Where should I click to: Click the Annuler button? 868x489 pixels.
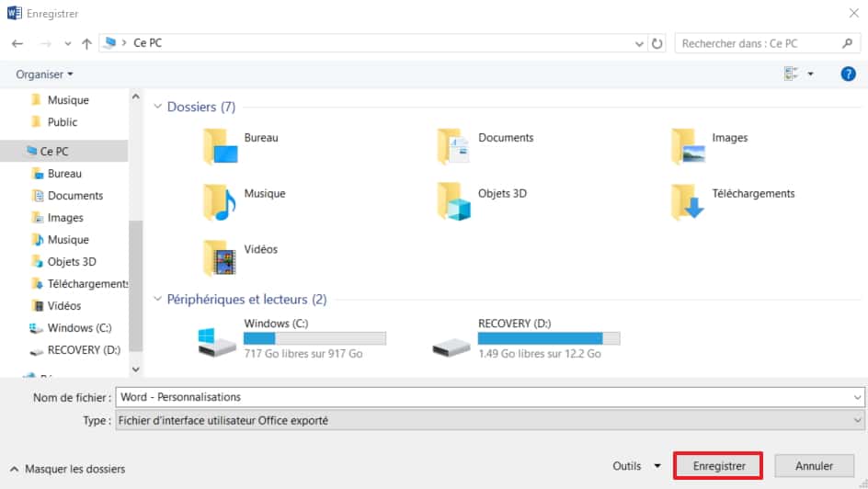(x=814, y=466)
